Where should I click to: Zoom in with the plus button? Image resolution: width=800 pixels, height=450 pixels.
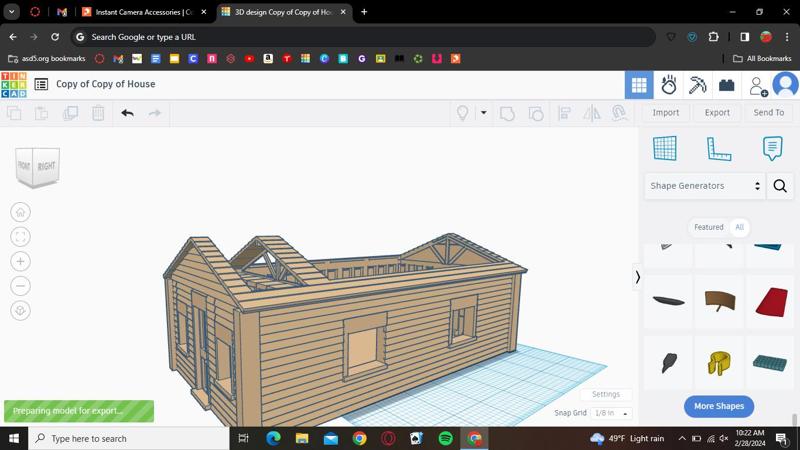point(20,261)
